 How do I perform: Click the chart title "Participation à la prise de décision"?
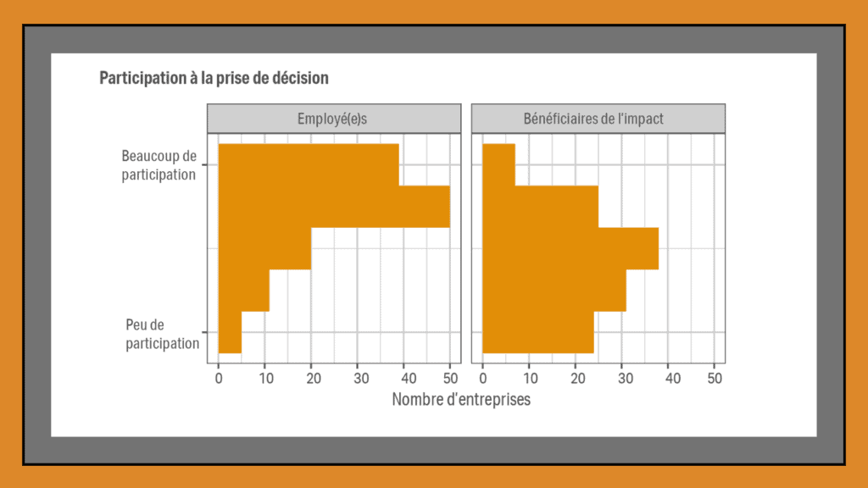[x=214, y=78]
